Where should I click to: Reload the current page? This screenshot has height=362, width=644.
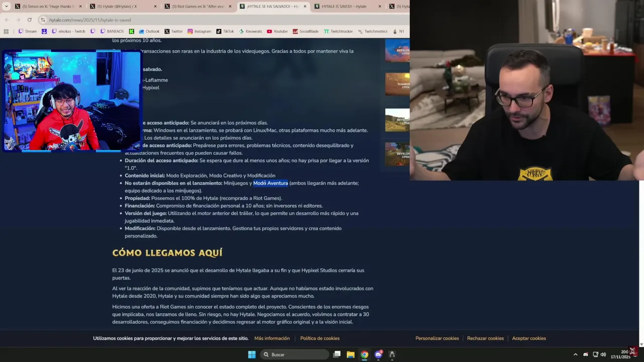[29, 20]
